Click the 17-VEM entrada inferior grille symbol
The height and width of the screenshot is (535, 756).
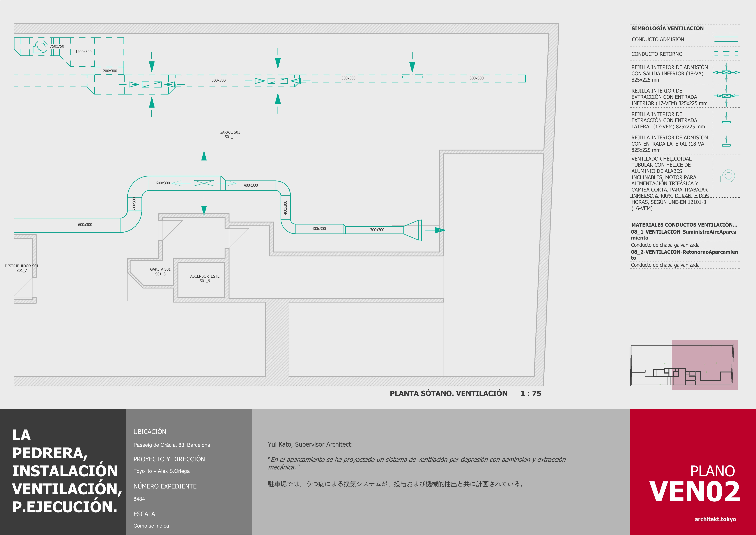click(x=726, y=96)
